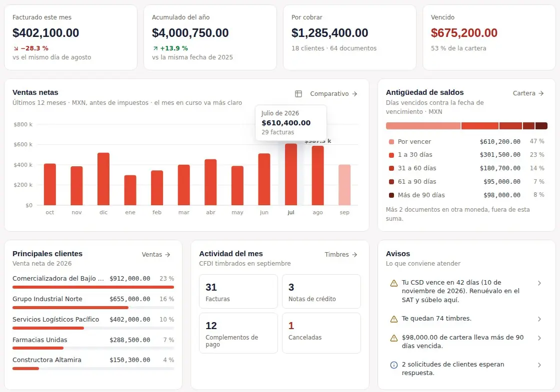Viewport: 560px width, 392px height.
Task: Click the Grupo Industrial Norte client name
Action: pos(47,299)
